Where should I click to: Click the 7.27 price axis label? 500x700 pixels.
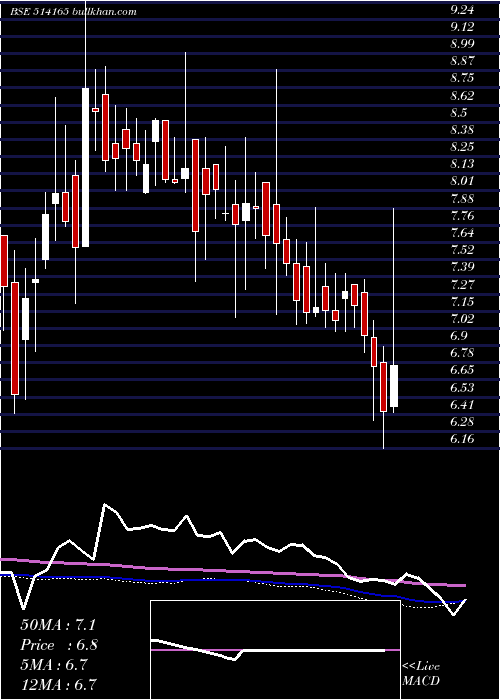click(x=461, y=284)
